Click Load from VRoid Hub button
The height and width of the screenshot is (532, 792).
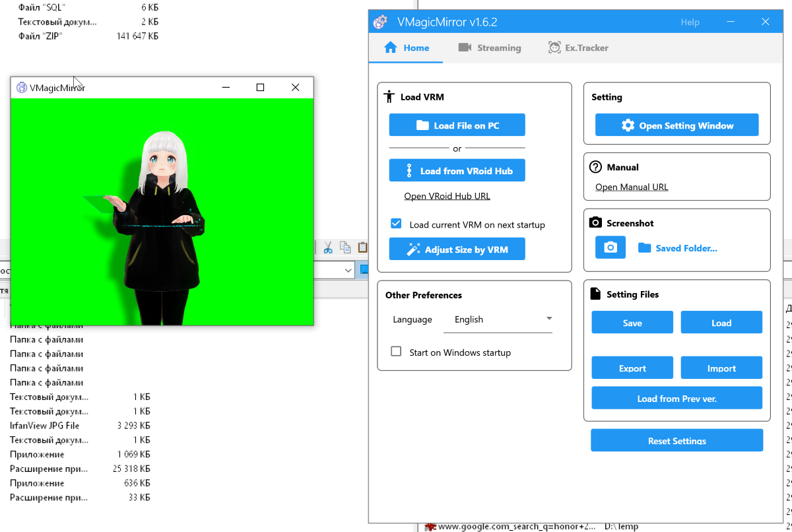pyautogui.click(x=457, y=170)
